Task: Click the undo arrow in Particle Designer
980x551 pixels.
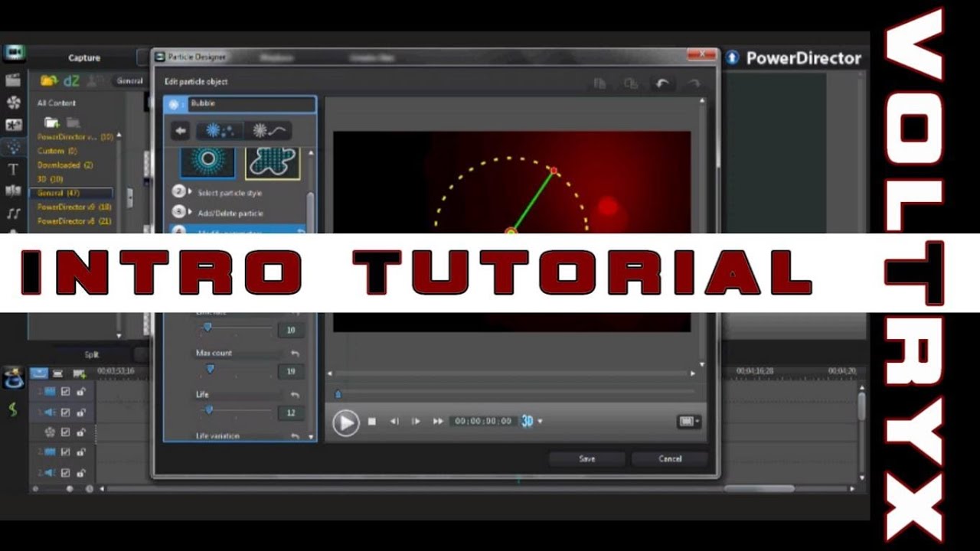Action: click(662, 83)
